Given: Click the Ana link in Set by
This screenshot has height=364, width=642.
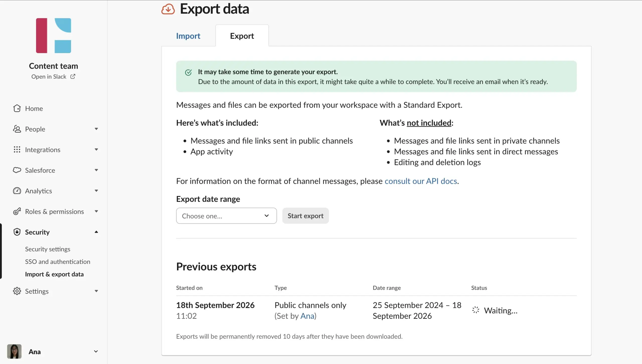Looking at the screenshot, I should click(307, 316).
